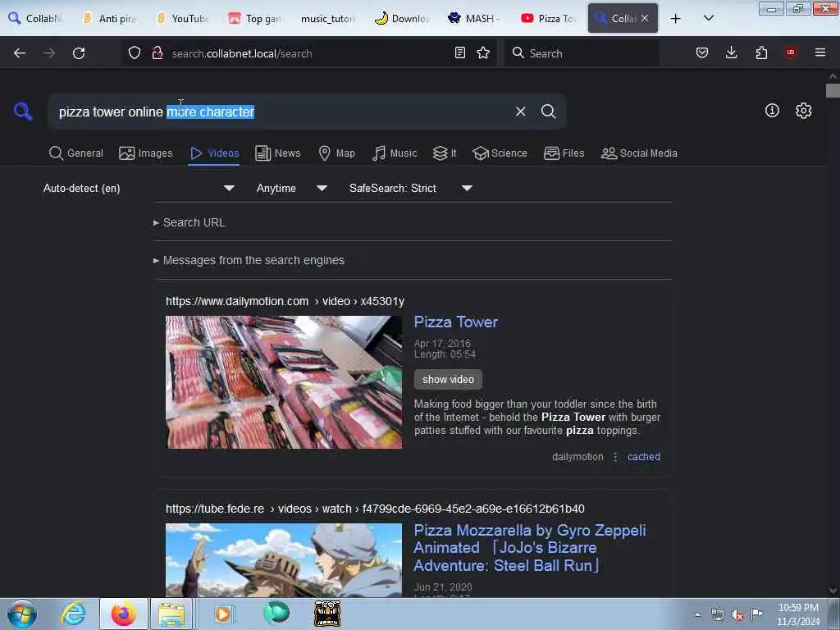Open a new browser tab
The width and height of the screenshot is (840, 630).
click(x=676, y=19)
